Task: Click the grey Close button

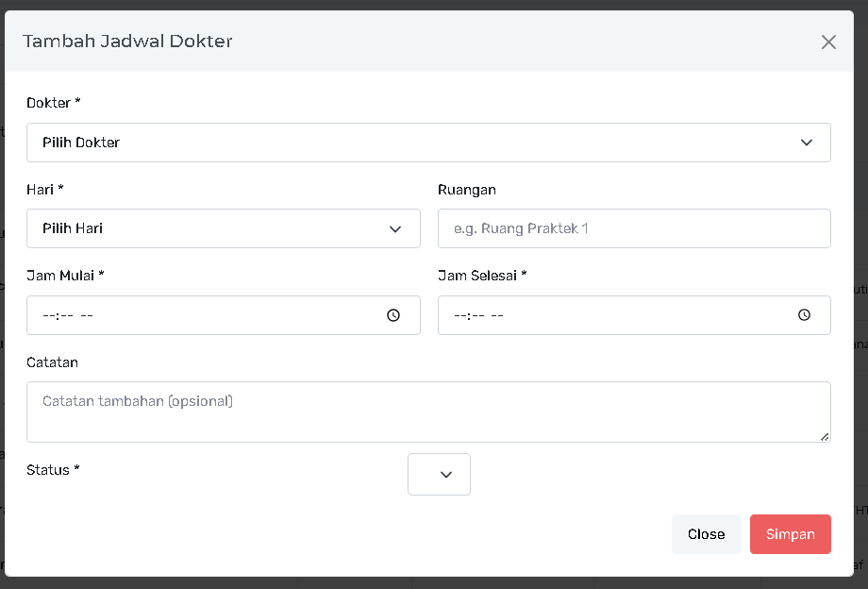Action: coord(706,534)
